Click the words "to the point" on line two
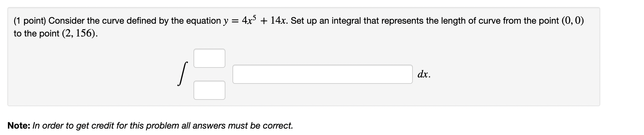644x135 pixels. click(36, 34)
